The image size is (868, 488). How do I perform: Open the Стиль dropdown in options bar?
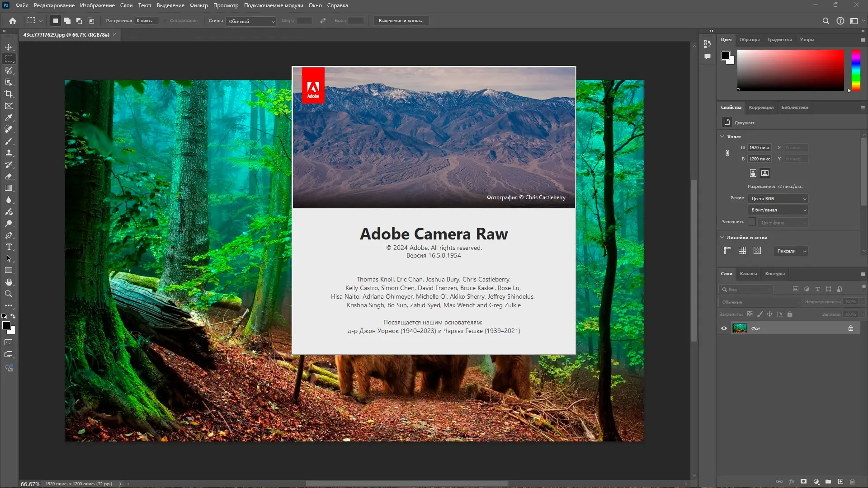click(x=251, y=21)
